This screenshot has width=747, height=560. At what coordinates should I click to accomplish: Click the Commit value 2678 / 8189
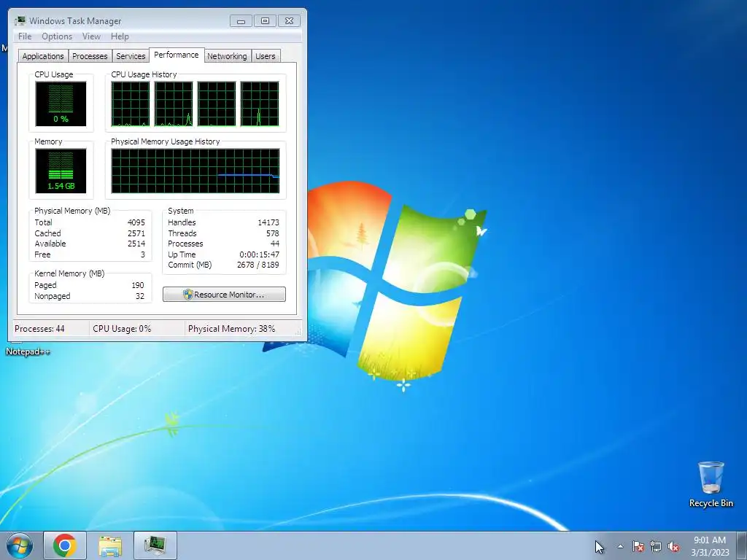pyautogui.click(x=258, y=265)
